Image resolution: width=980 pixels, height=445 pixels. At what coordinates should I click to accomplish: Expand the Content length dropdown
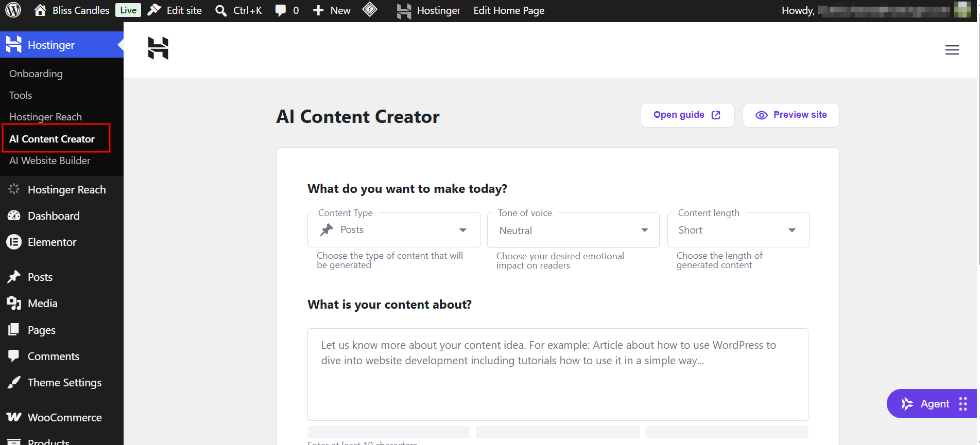(x=738, y=230)
